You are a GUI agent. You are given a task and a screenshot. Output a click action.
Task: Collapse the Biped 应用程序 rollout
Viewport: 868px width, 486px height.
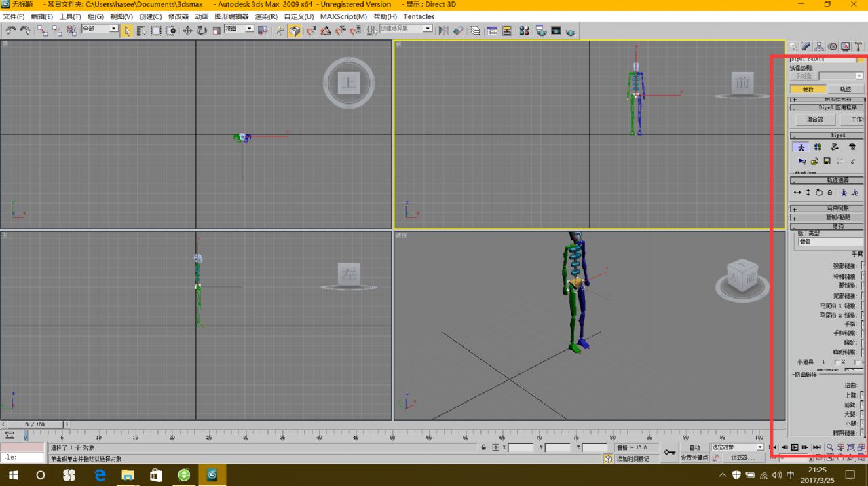click(828, 107)
